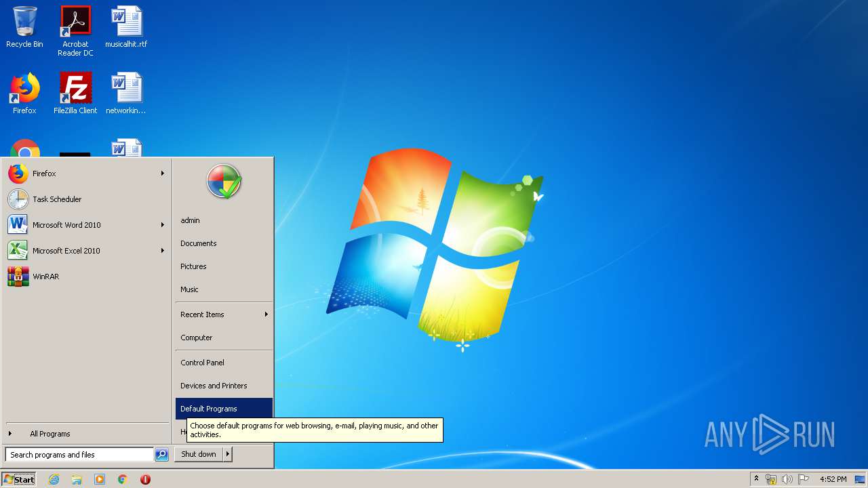Select the musicalhit.rtf desktop file
Screen dimensions: 868x488
pyautogui.click(x=126, y=27)
